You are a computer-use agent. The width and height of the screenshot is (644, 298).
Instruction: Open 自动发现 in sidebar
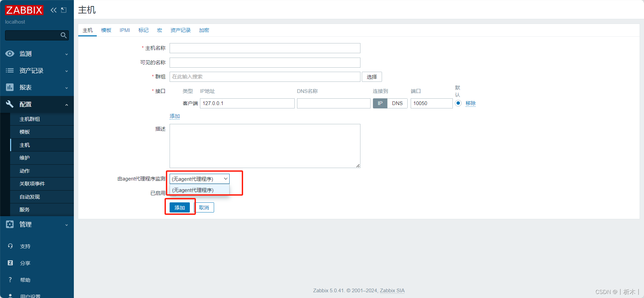[x=42, y=197]
